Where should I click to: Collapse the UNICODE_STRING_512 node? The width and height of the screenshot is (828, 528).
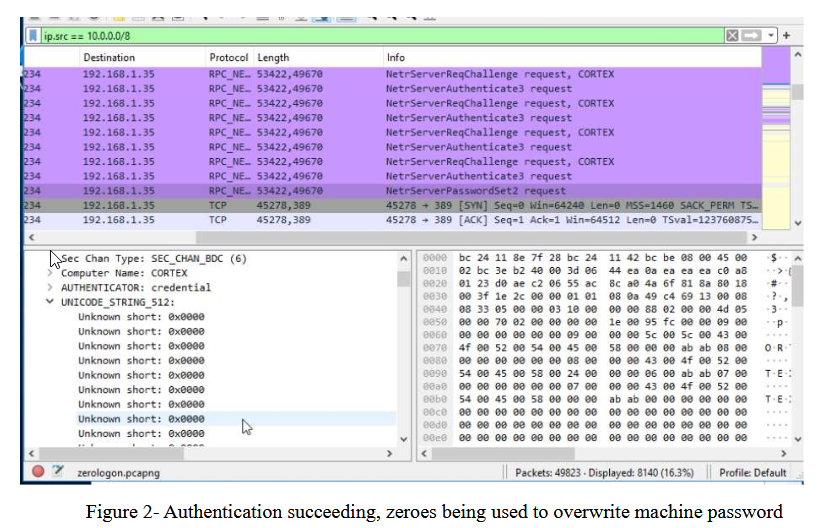50,301
